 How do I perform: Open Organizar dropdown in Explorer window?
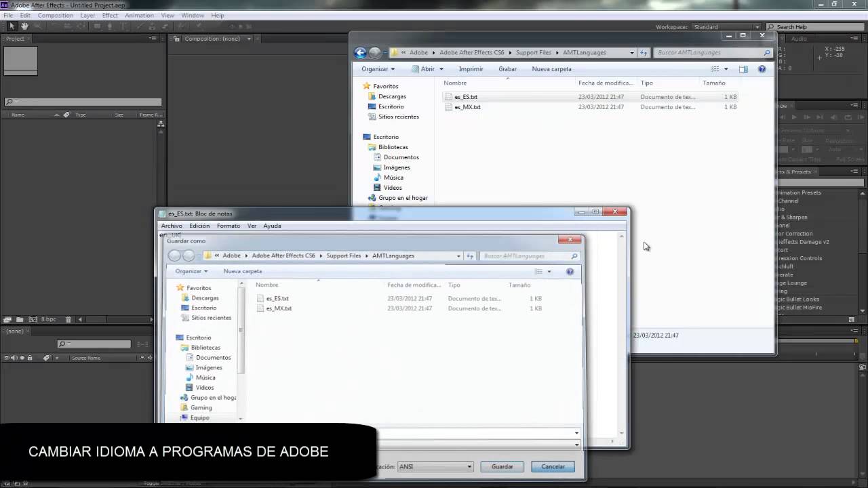[x=378, y=68]
